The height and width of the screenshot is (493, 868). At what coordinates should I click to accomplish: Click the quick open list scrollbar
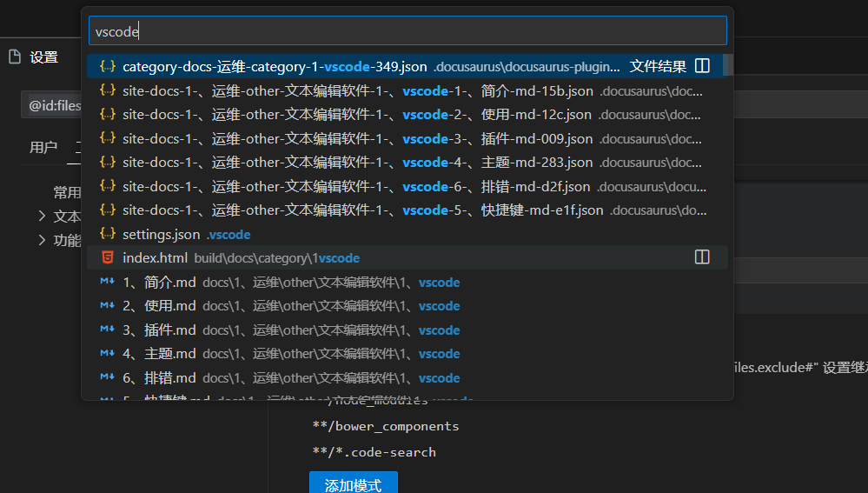(727, 65)
